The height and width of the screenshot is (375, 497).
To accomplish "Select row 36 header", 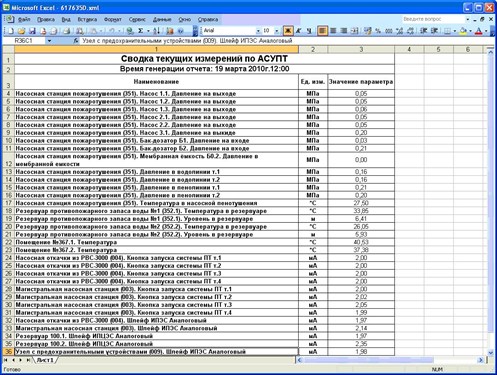I will coord(9,352).
